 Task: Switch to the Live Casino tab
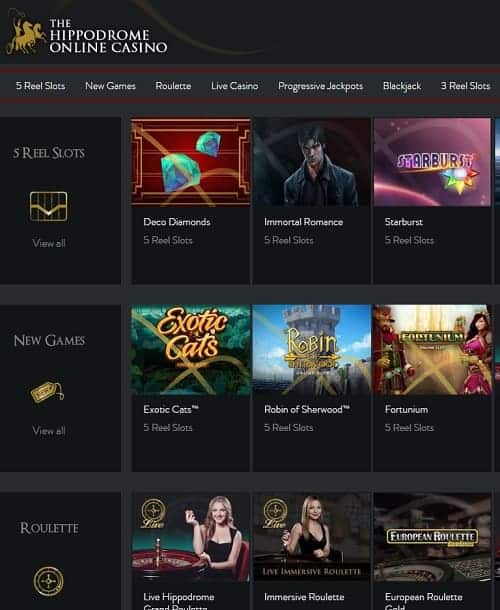235,86
